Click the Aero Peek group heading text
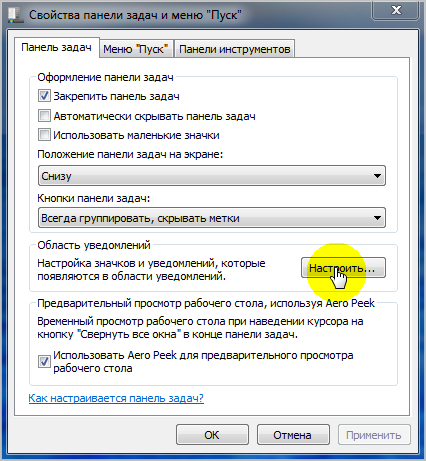The image size is (426, 461). pyautogui.click(x=206, y=303)
